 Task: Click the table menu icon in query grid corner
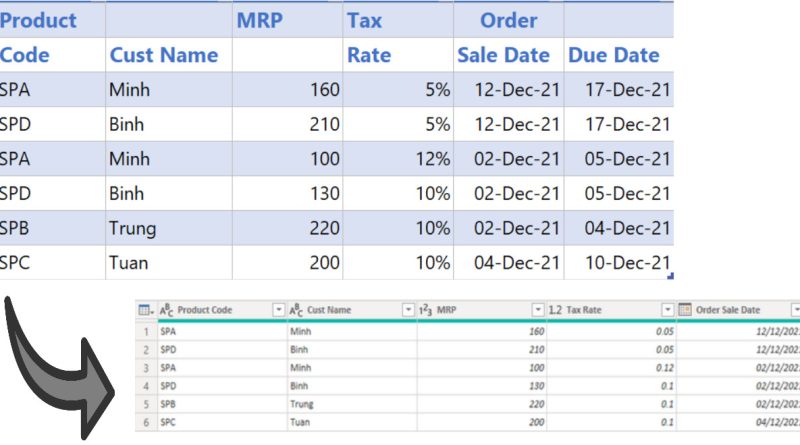[145, 310]
